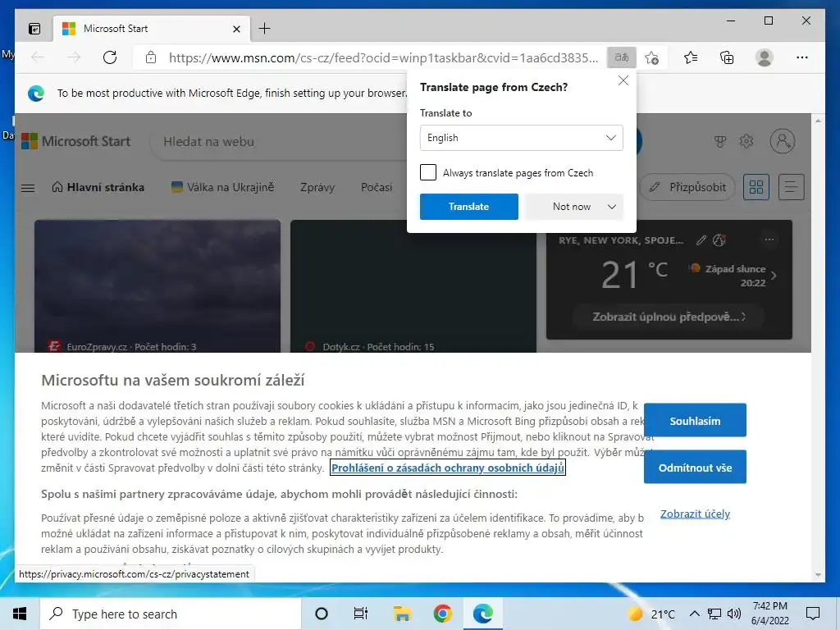Open the Collections panel
This screenshot has width=840, height=630.
(727, 57)
